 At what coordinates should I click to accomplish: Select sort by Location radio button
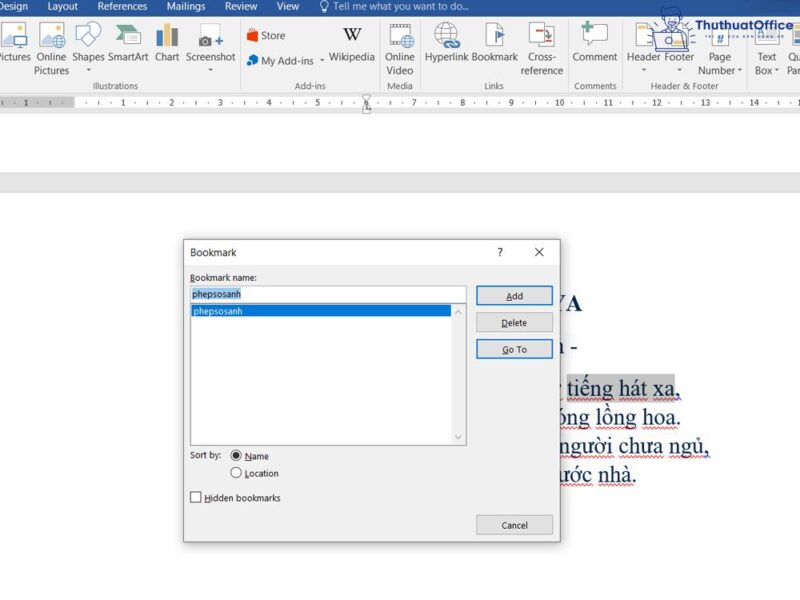tap(238, 473)
